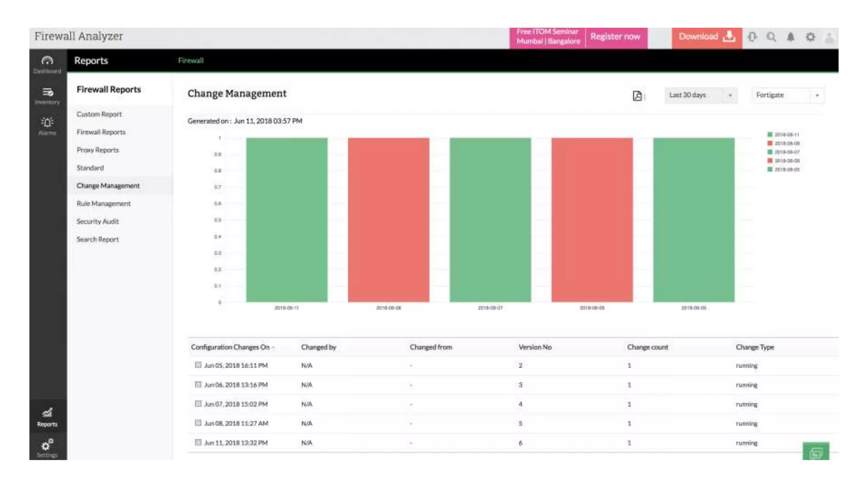Open the Fortigate device dropdown

tap(787, 95)
